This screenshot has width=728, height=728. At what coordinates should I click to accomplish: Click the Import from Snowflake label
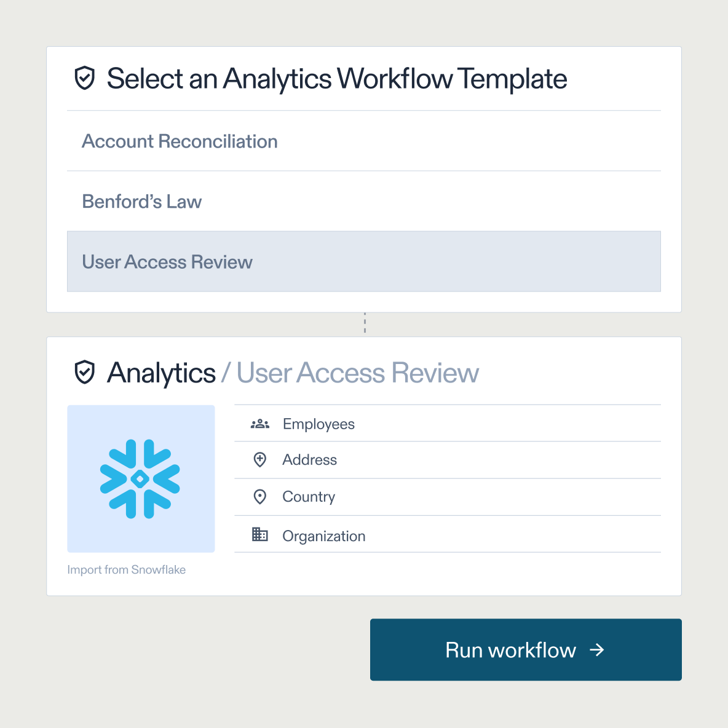pos(127,569)
